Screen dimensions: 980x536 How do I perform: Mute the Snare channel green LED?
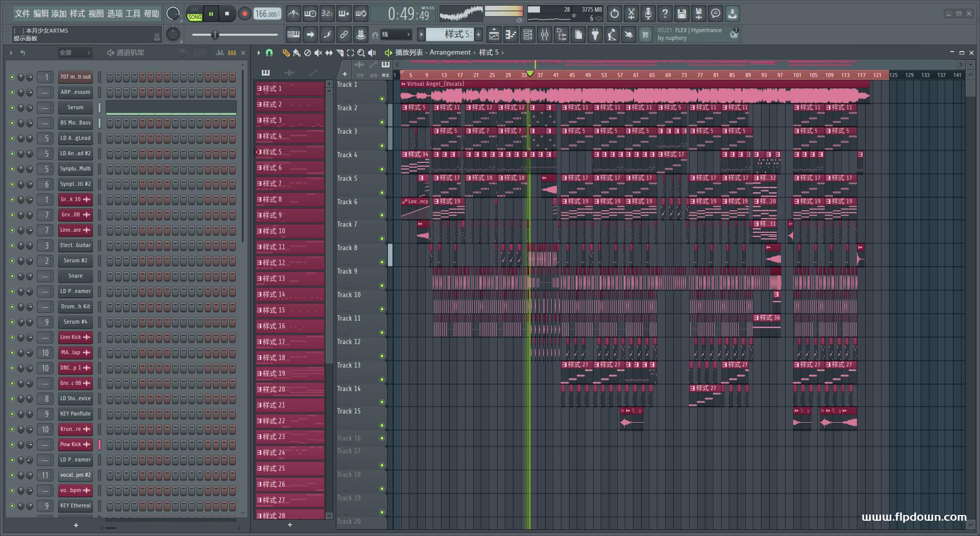[x=12, y=276]
